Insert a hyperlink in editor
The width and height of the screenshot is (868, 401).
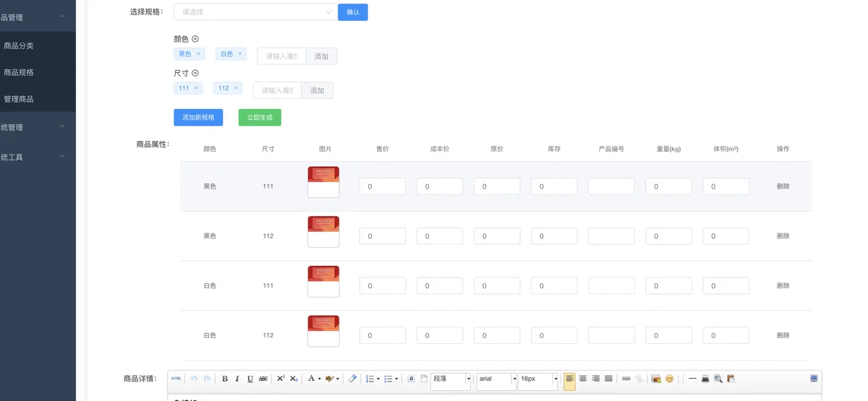point(626,379)
